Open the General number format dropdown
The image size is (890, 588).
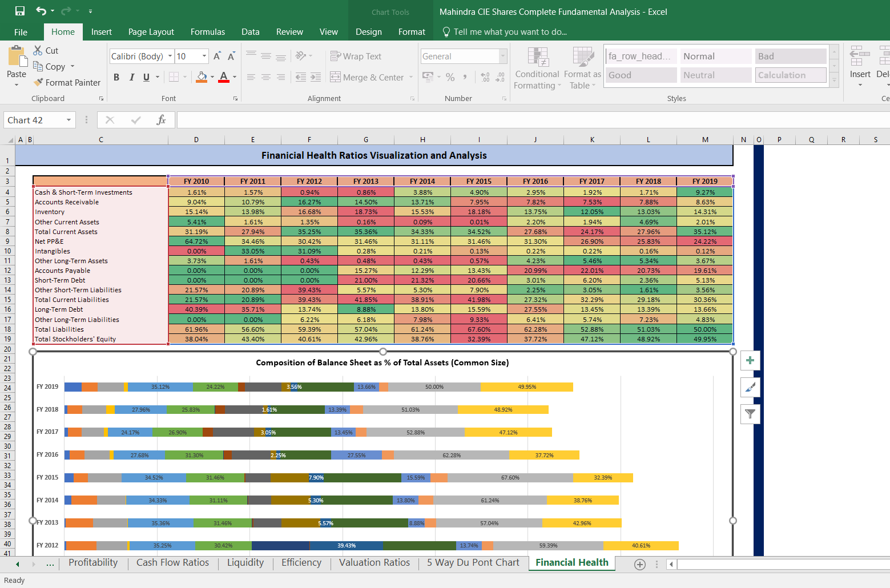(x=503, y=56)
